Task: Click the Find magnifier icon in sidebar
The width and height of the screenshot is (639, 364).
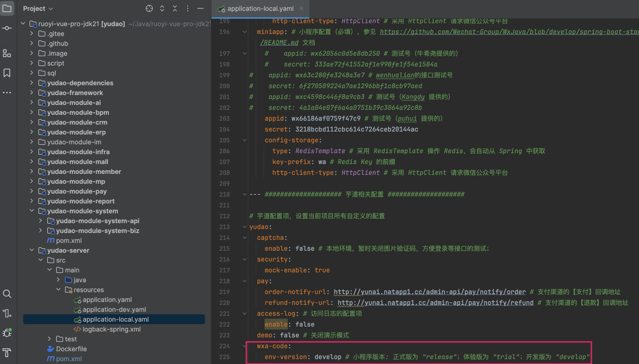Action: click(7, 294)
